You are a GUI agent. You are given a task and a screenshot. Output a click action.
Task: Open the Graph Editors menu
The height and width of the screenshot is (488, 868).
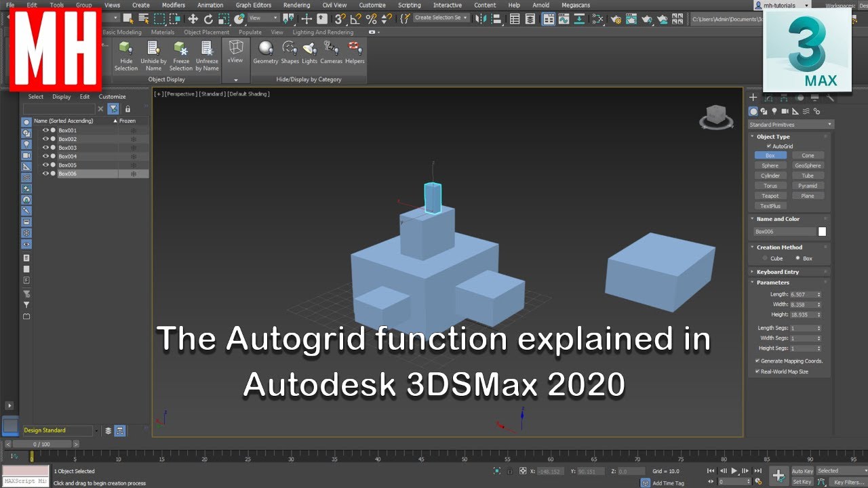[253, 5]
